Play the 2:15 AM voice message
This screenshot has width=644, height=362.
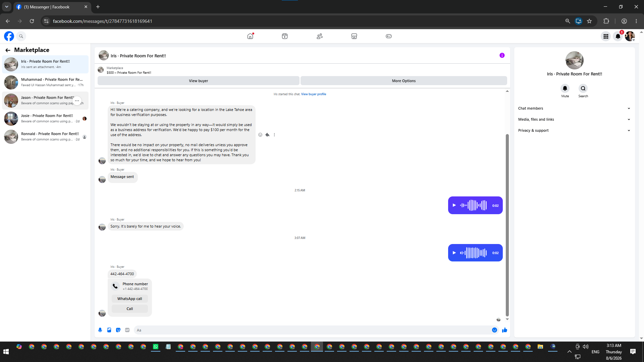pos(454,205)
